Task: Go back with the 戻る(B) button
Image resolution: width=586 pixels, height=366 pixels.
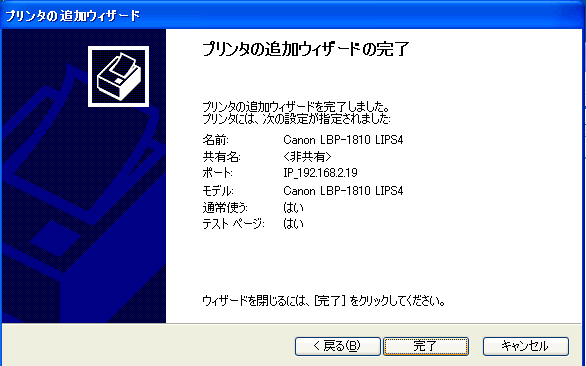Action: (x=337, y=346)
